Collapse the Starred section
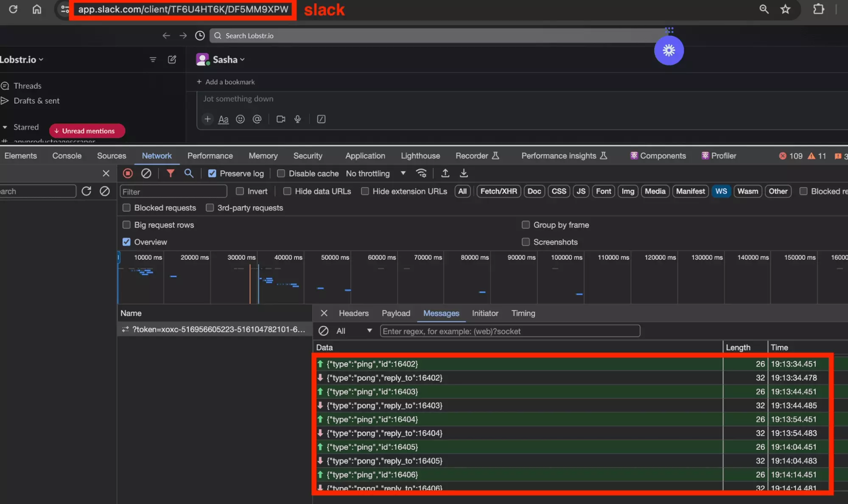 coord(5,127)
